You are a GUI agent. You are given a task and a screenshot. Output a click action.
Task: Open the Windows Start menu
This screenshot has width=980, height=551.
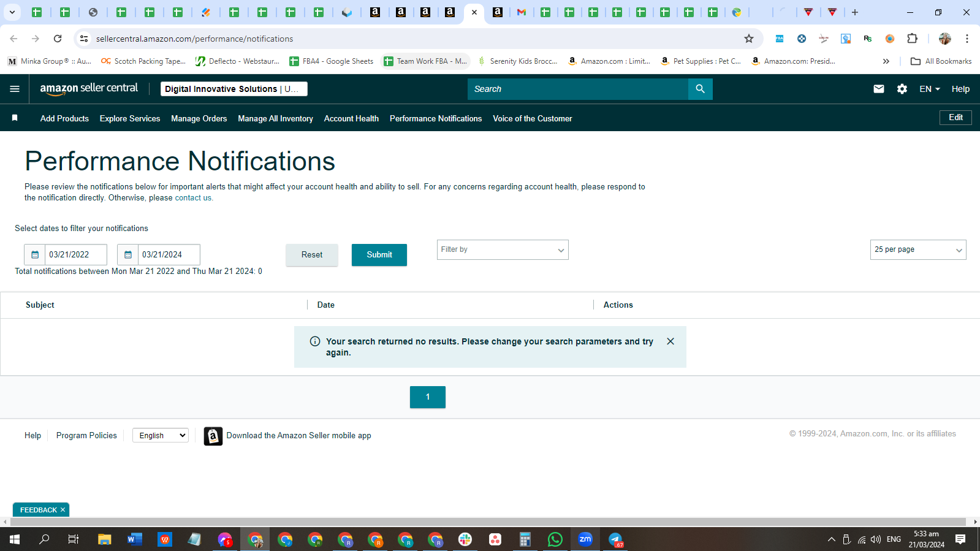[x=15, y=539]
